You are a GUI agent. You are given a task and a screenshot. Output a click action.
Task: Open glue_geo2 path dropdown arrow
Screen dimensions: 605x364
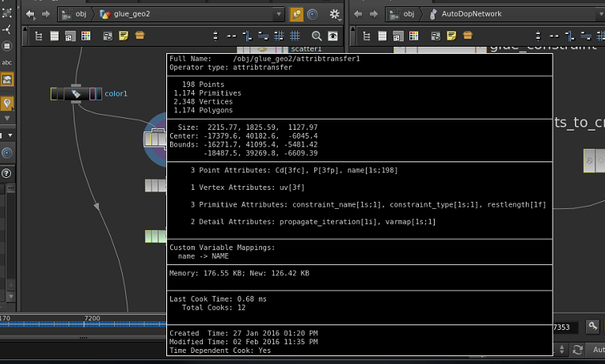pyautogui.click(x=279, y=14)
